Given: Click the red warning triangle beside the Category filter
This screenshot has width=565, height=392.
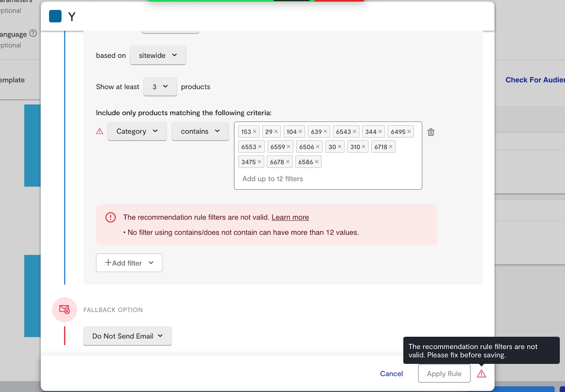Looking at the screenshot, I should (100, 131).
